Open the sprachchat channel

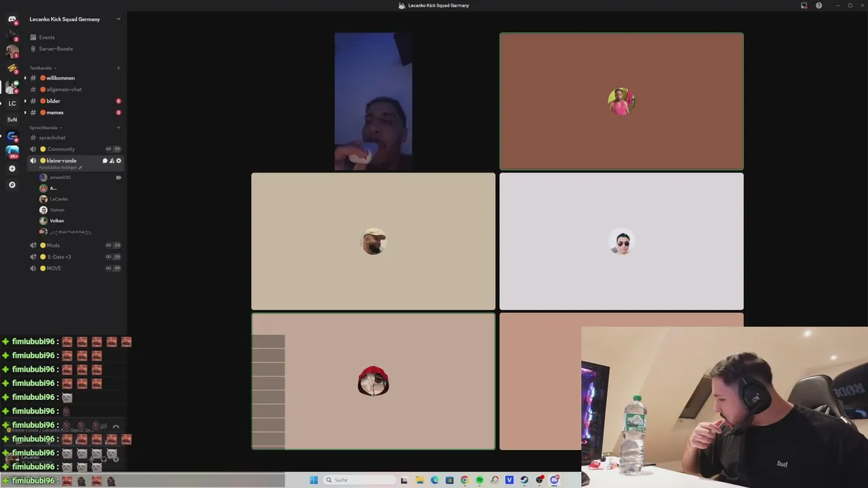(x=75, y=138)
